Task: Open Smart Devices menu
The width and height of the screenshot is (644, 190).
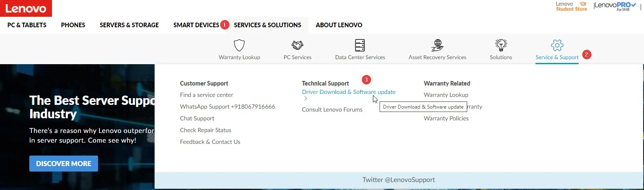Action: (196, 25)
